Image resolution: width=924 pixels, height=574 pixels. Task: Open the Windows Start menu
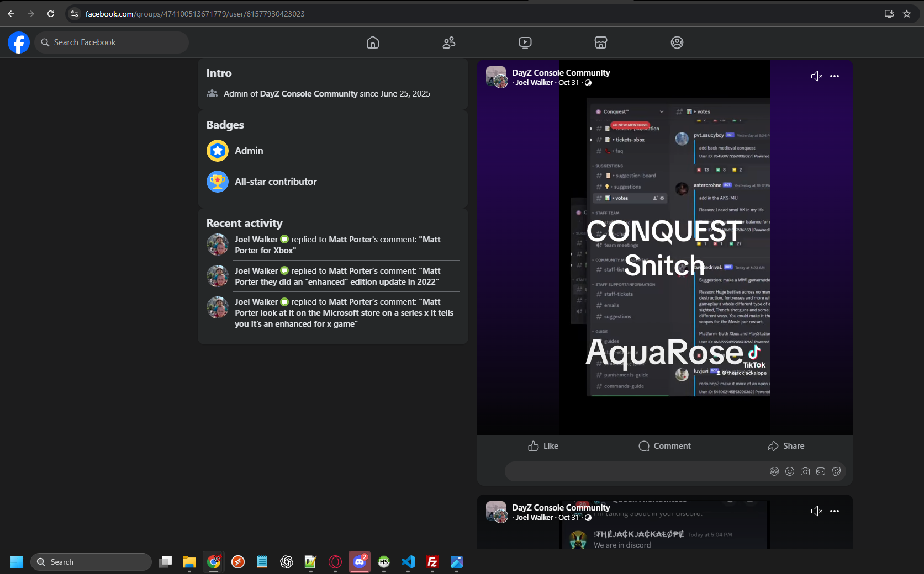(17, 562)
